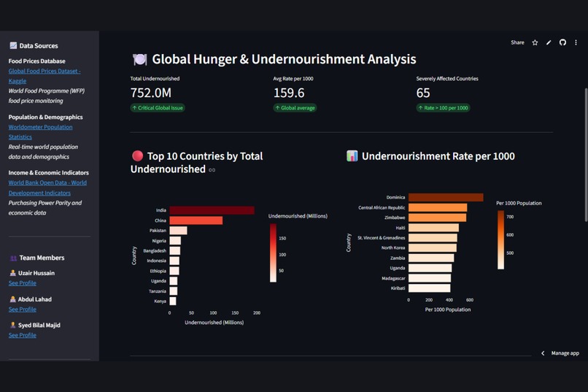The width and height of the screenshot is (588, 392).
Task: Click the Share button
Action: 517,42
